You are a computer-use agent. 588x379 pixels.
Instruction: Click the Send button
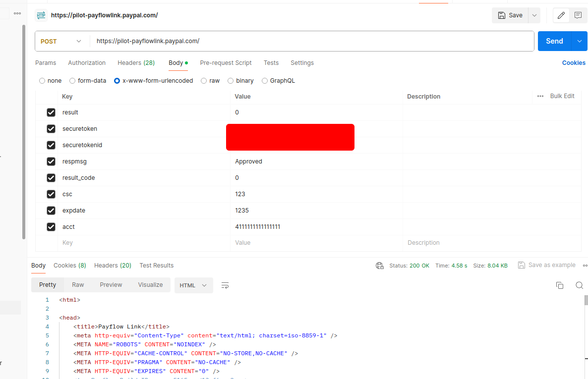pyautogui.click(x=554, y=42)
